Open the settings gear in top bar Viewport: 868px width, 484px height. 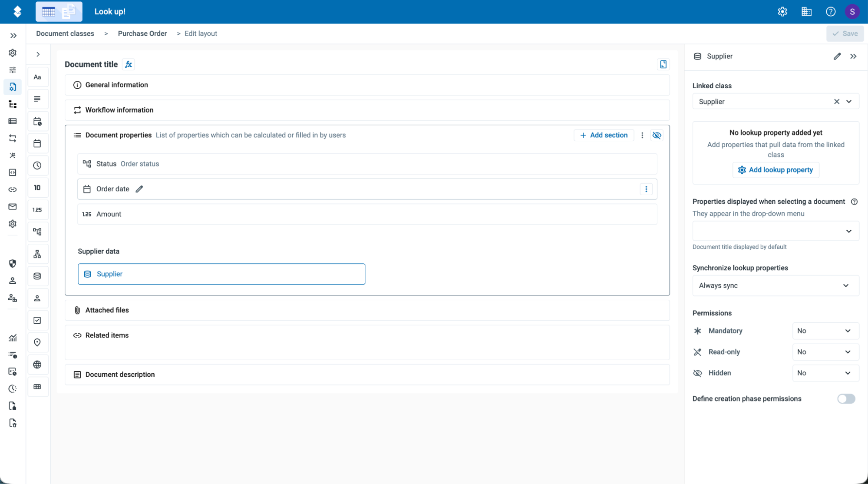pos(782,12)
